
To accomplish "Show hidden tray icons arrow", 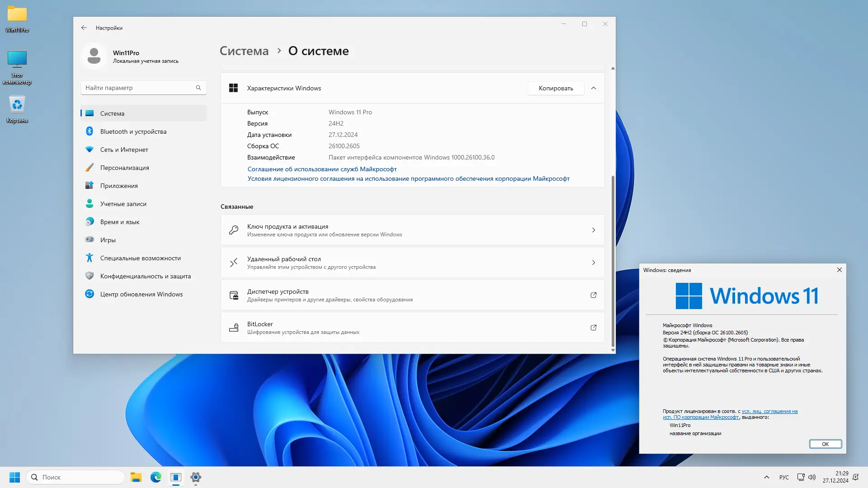I will click(x=766, y=477).
